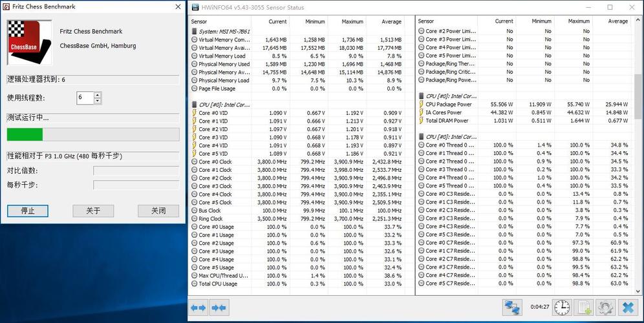Select the Package/Ring Critical row
This screenshot has width=644, height=323.
click(524, 72)
